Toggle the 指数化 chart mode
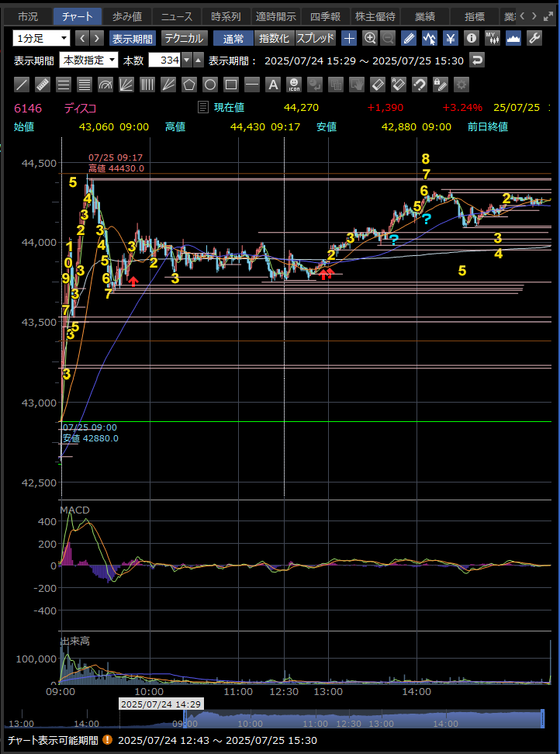 tap(274, 39)
